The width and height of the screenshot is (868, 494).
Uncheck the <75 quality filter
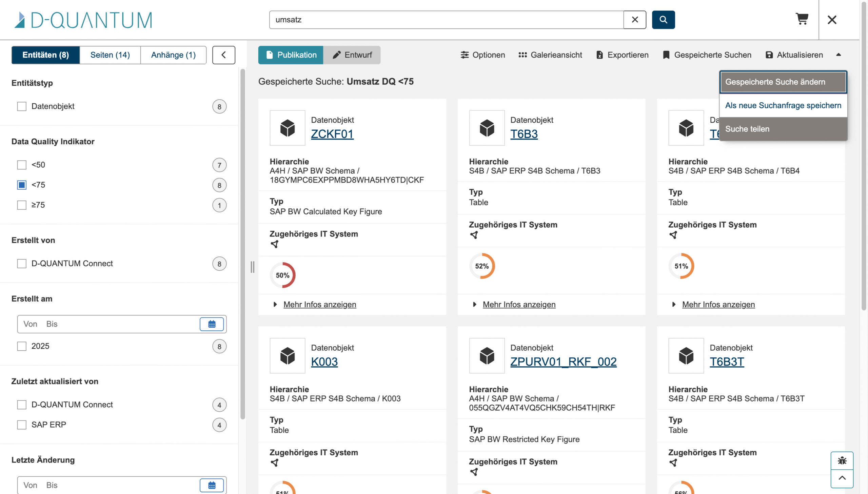[x=22, y=185]
